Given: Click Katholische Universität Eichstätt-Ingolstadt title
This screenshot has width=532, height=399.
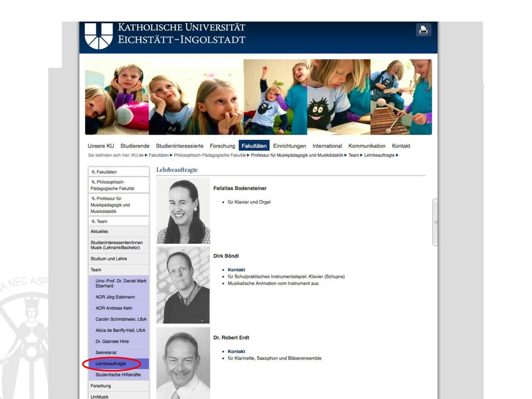Looking at the screenshot, I should [181, 33].
